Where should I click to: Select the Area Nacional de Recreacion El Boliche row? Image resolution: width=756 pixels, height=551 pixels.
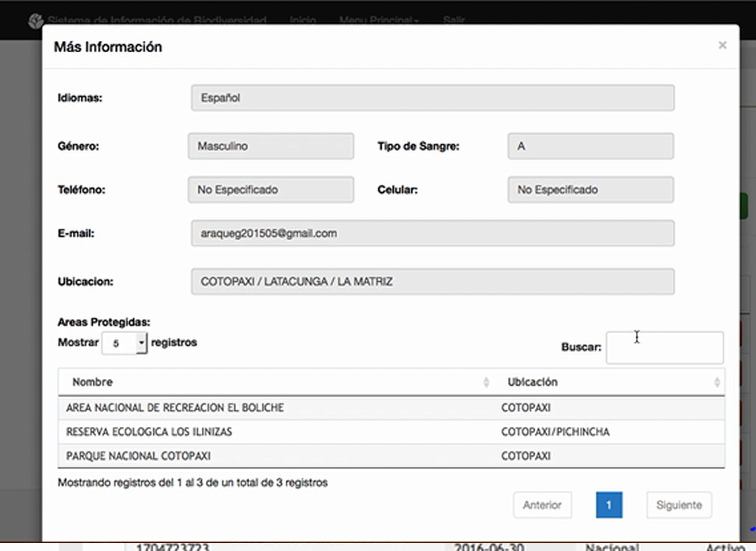click(391, 408)
